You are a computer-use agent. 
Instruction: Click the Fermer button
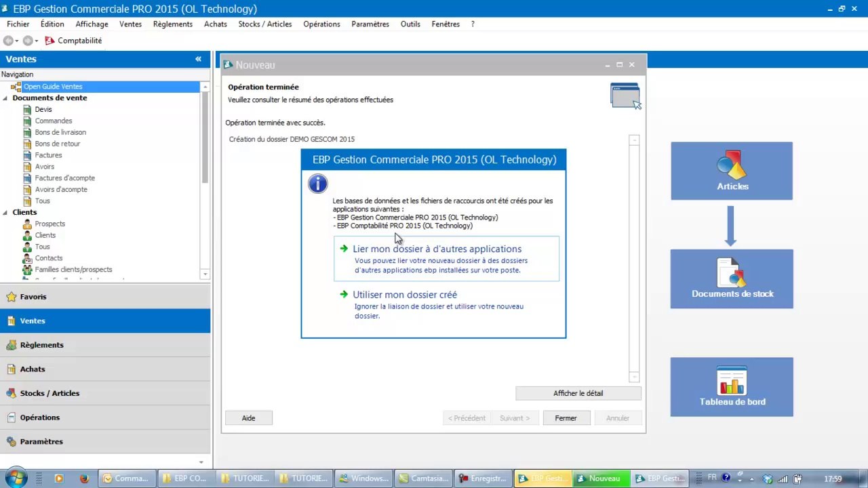(566, 418)
